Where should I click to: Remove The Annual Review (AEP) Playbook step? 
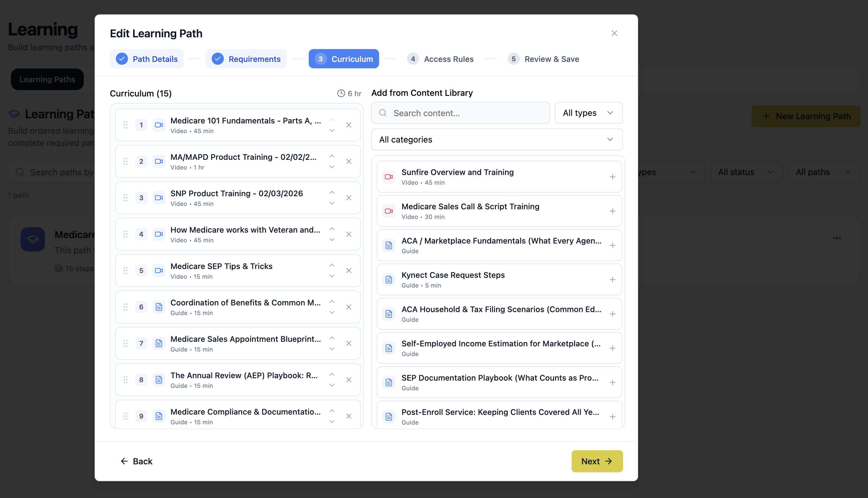[x=348, y=380]
